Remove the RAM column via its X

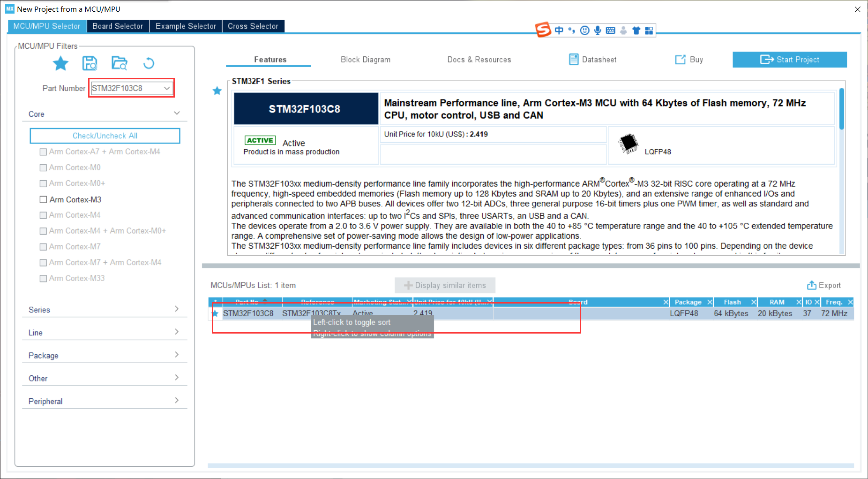(799, 302)
